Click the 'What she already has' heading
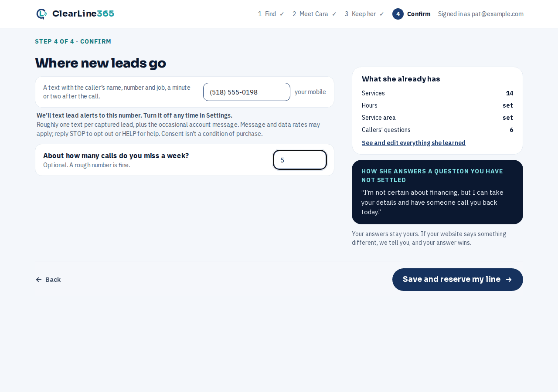The height and width of the screenshot is (392, 558). tap(401, 79)
